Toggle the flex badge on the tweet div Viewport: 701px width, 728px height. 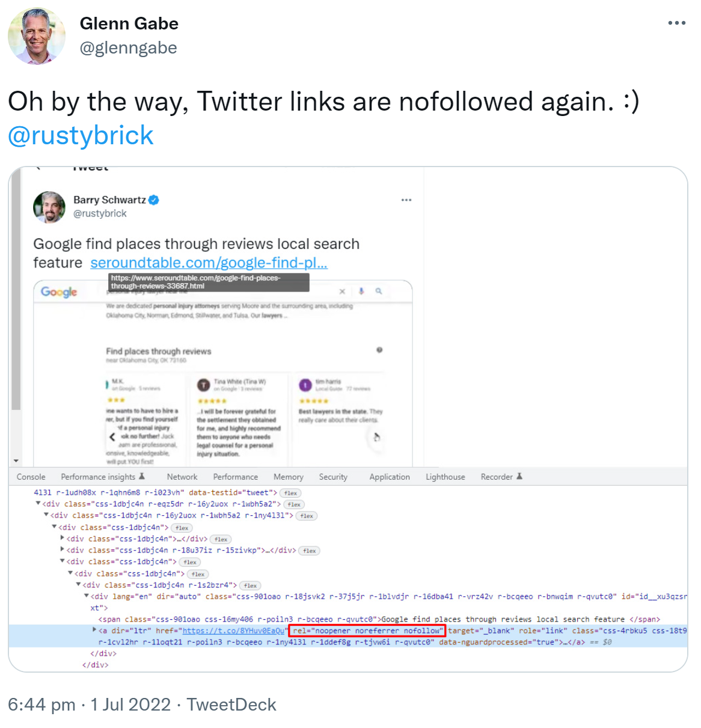290,492
